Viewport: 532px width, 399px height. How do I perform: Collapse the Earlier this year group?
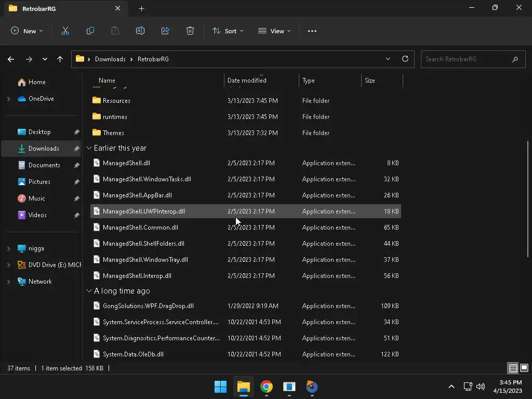point(89,148)
